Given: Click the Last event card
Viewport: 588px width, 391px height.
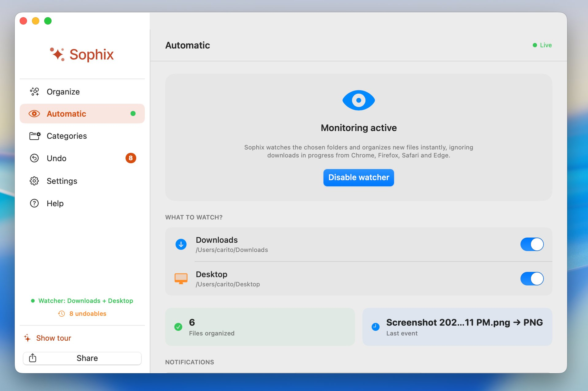Looking at the screenshot, I should [x=457, y=327].
